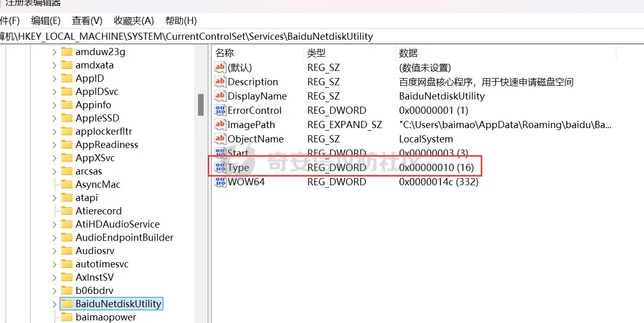This screenshot has width=644, height=323.
Task: Click the 0x00000001 (1) data value
Action: [x=434, y=110]
